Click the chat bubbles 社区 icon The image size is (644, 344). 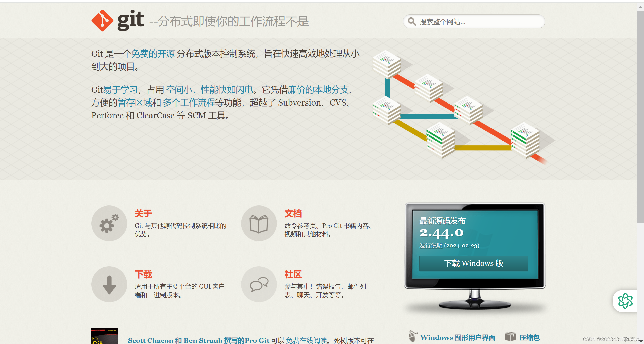tap(259, 284)
